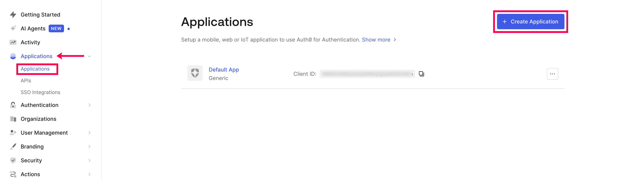The width and height of the screenshot is (644, 180).
Task: Click the Applications layers icon in sidebar
Action: pyautogui.click(x=13, y=56)
